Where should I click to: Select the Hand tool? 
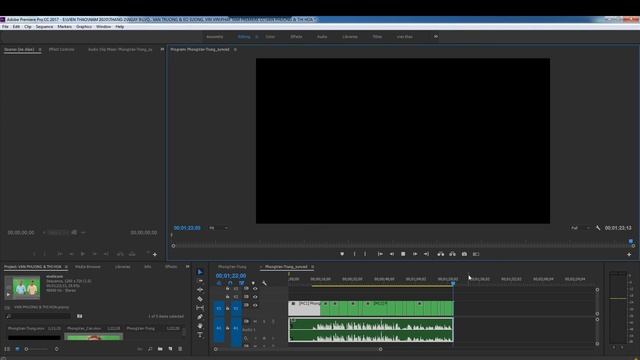200,326
